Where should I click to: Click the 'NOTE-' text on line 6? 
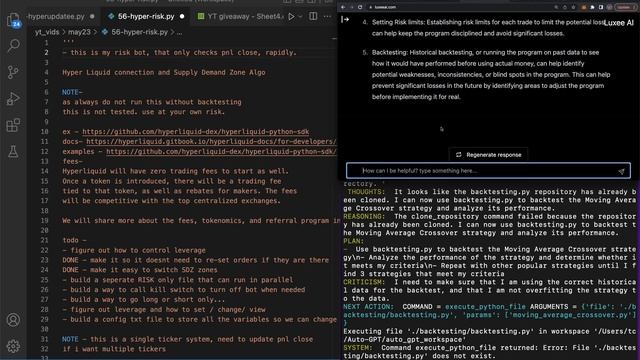point(72,92)
